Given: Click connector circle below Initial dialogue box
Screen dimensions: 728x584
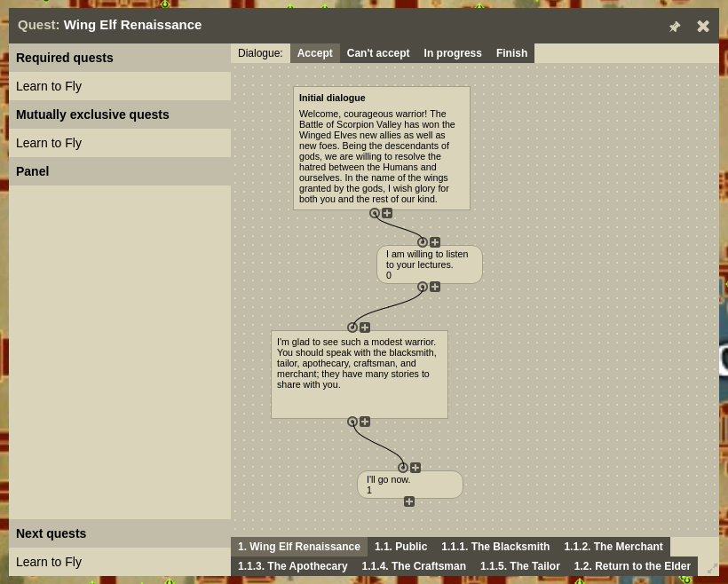Looking at the screenshot, I should point(375,214).
